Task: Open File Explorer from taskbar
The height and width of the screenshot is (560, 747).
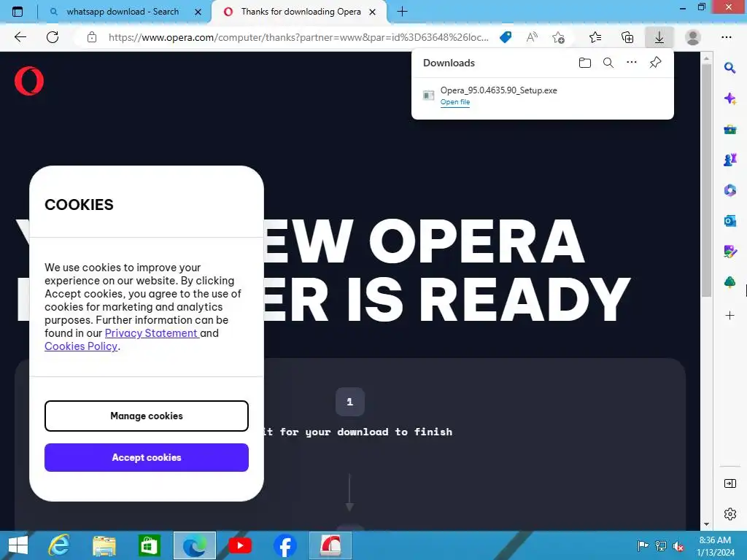Action: [104, 545]
